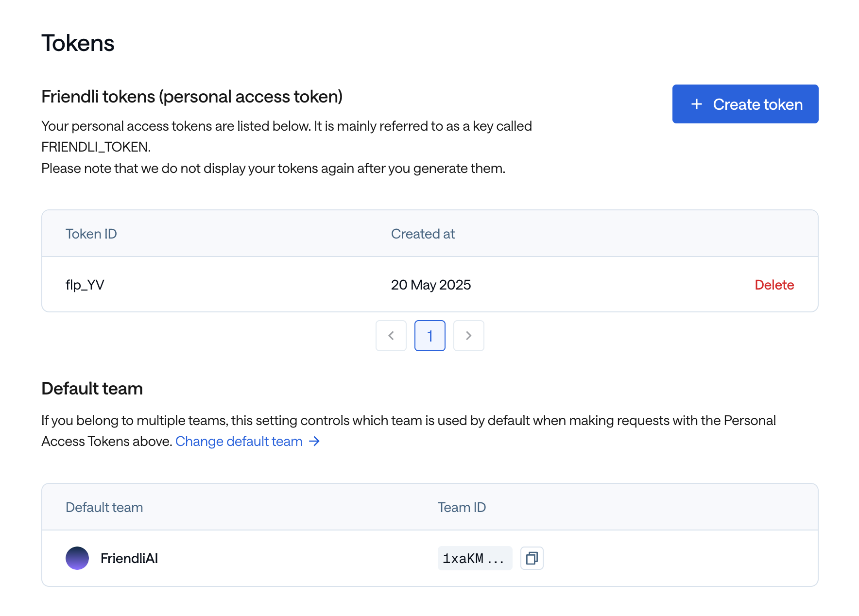Viewport: 859px width, 616px height.
Task: Go to the previous page of tokens
Action: [x=391, y=336]
